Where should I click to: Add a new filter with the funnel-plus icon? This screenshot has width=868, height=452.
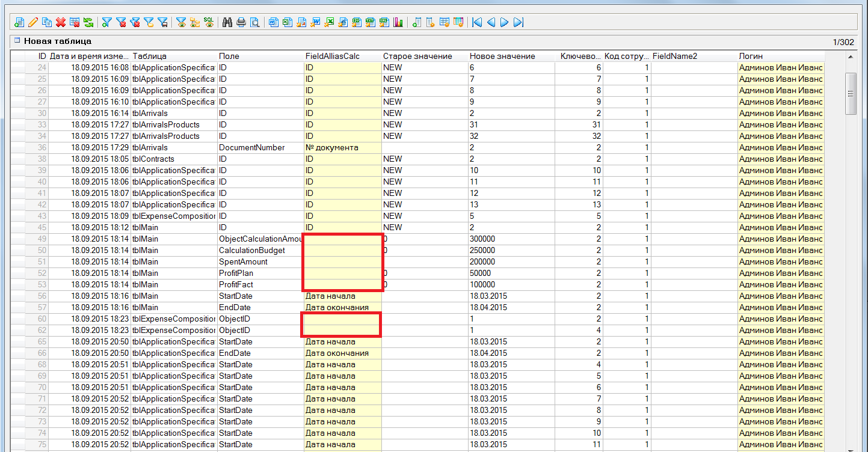106,22
